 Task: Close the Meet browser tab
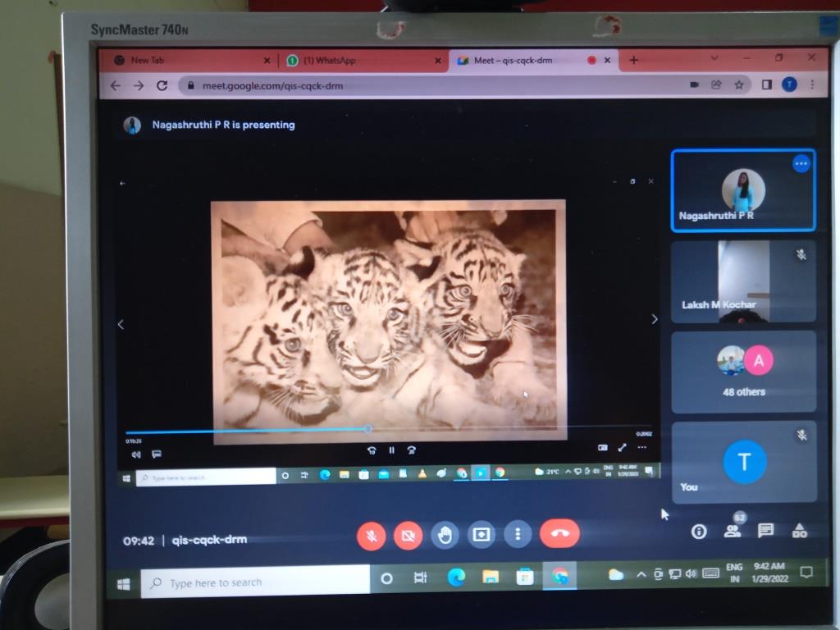607,60
